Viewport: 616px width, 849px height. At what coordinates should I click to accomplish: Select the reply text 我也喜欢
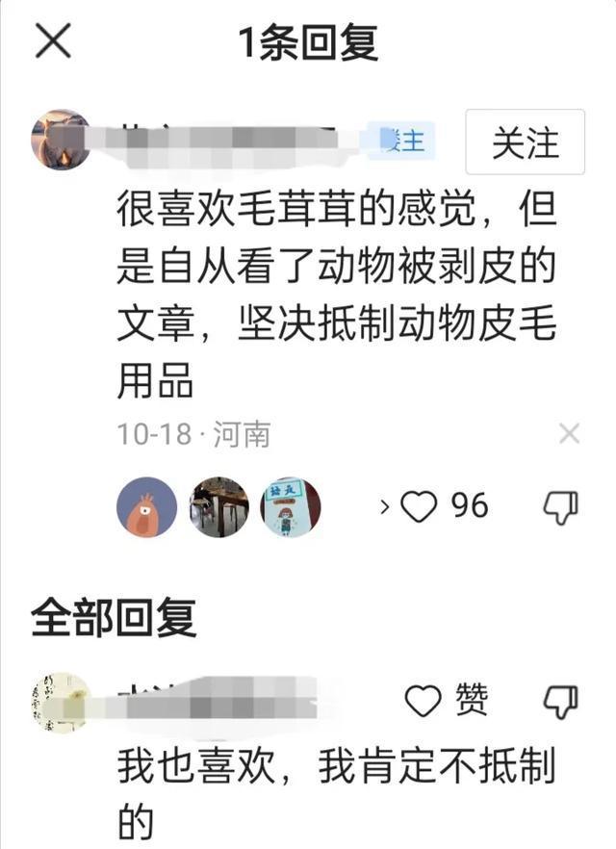click(x=337, y=793)
